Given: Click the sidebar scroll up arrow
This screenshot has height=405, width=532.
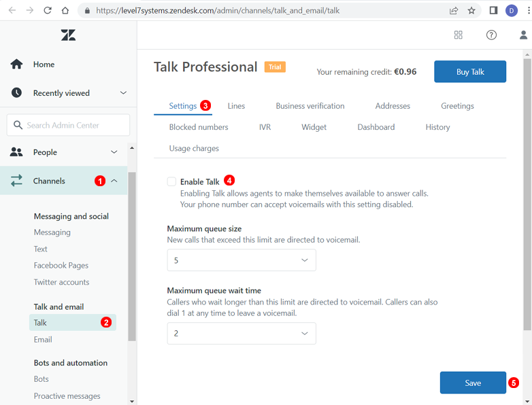Looking at the screenshot, I should tap(132, 148).
